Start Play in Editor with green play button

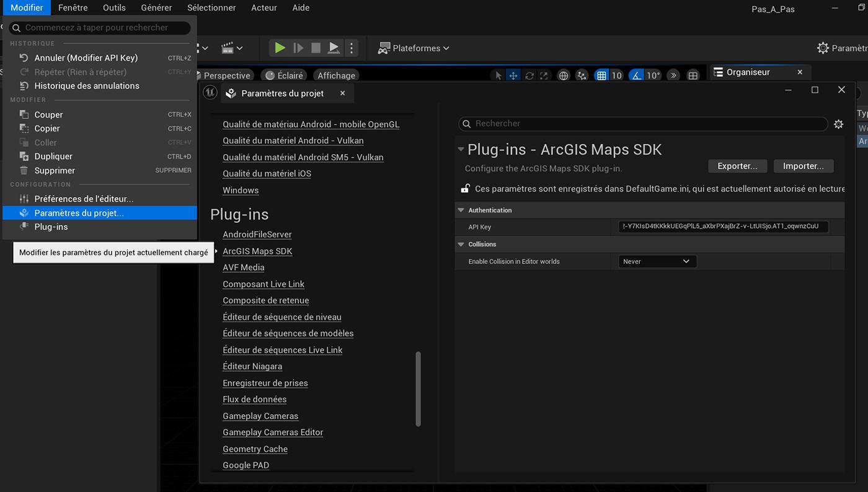coord(280,48)
